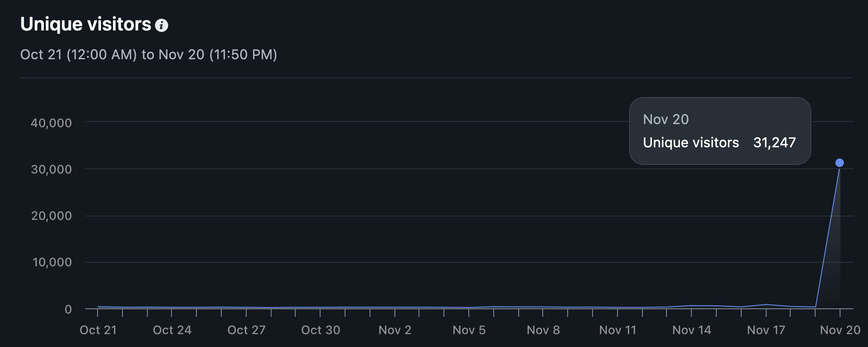
Task: Click the info icon beside Unique visitors
Action: tap(162, 25)
